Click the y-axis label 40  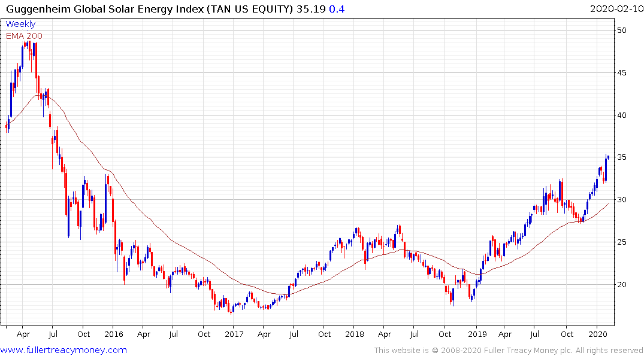coord(621,115)
